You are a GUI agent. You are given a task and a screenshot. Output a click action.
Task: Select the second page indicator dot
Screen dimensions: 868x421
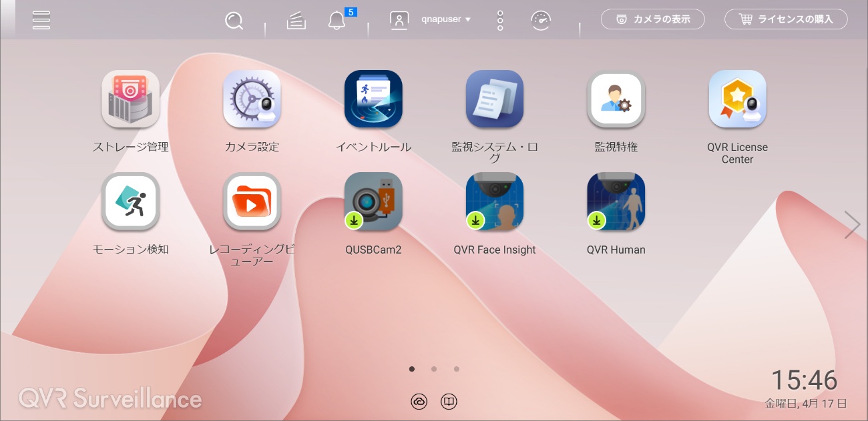(x=434, y=368)
